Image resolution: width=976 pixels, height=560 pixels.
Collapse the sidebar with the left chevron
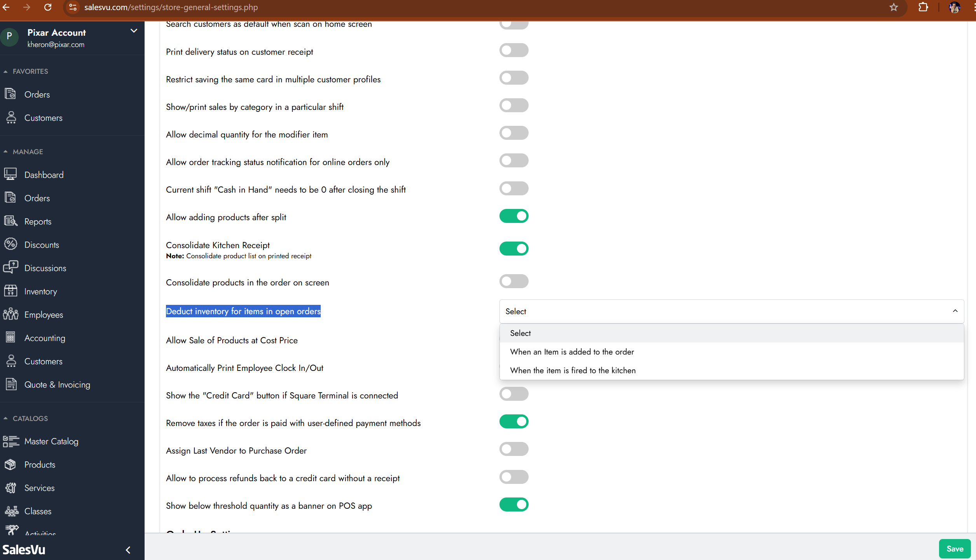tap(128, 550)
